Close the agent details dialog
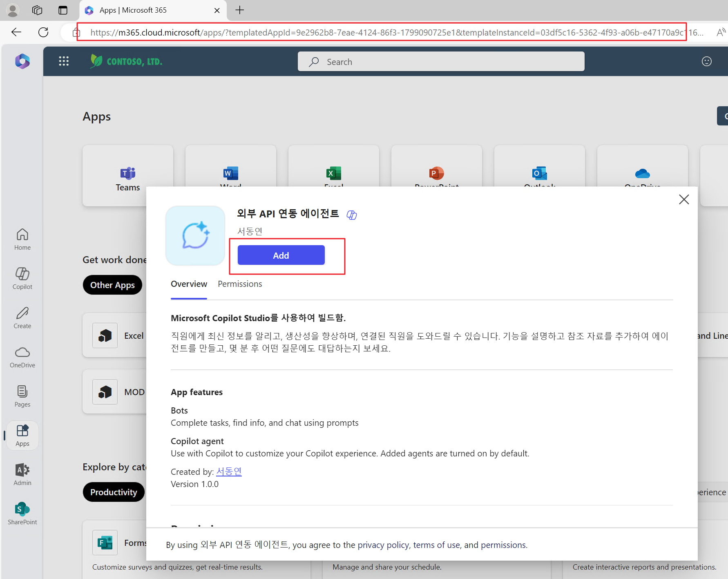The height and width of the screenshot is (579, 728). click(x=684, y=199)
